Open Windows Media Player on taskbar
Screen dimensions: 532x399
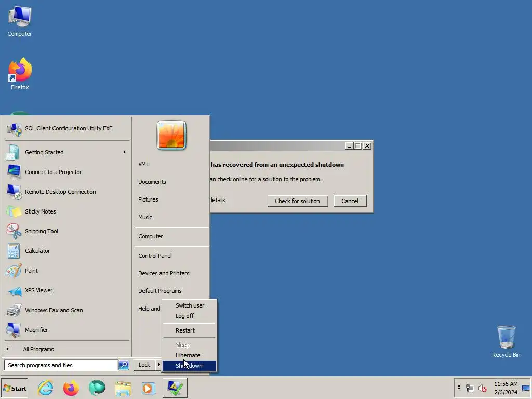tap(148, 388)
